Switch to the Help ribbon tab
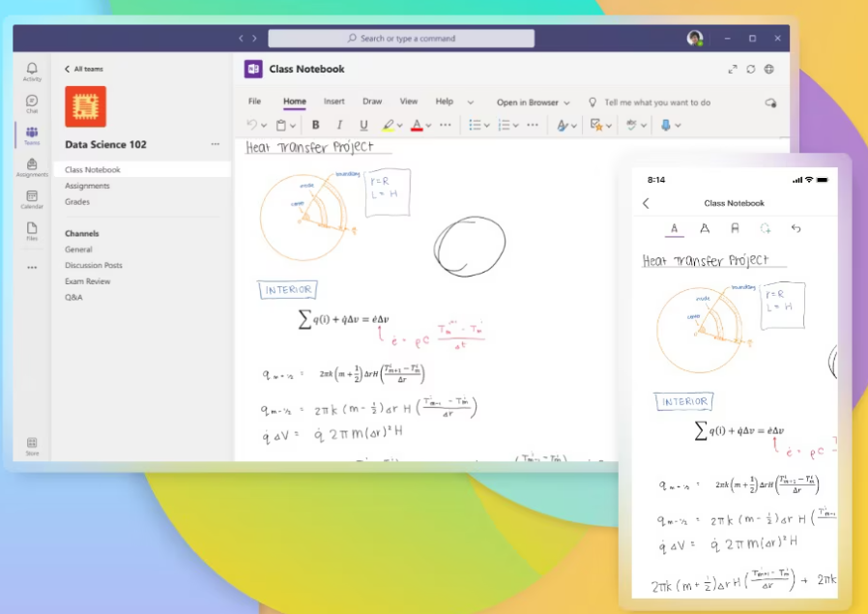868x614 pixels. 444,102
